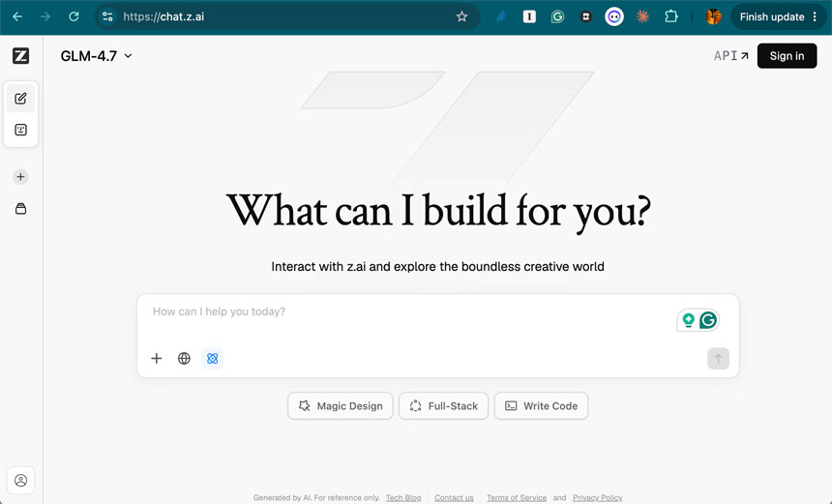Toggle the deep think atom icon

click(212, 359)
